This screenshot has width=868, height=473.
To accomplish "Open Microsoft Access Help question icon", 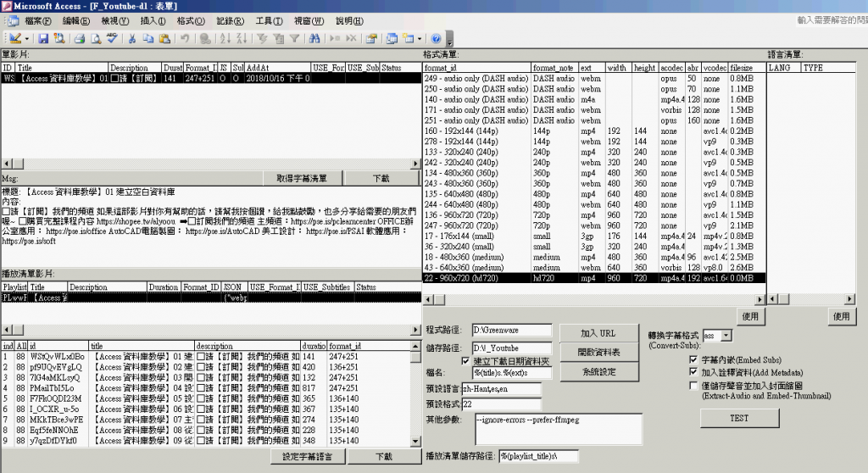I will click(x=437, y=39).
